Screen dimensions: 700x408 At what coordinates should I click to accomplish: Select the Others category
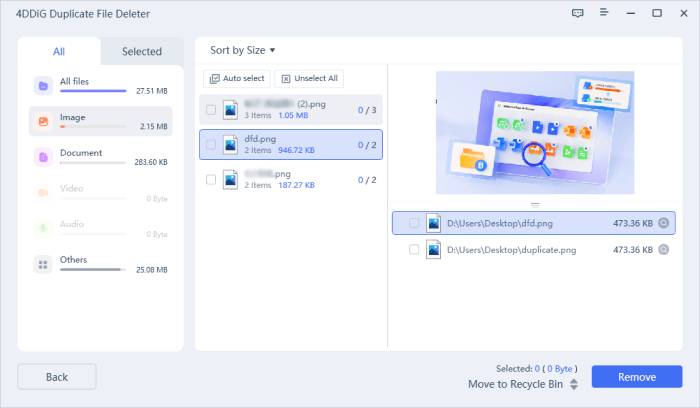tap(100, 264)
